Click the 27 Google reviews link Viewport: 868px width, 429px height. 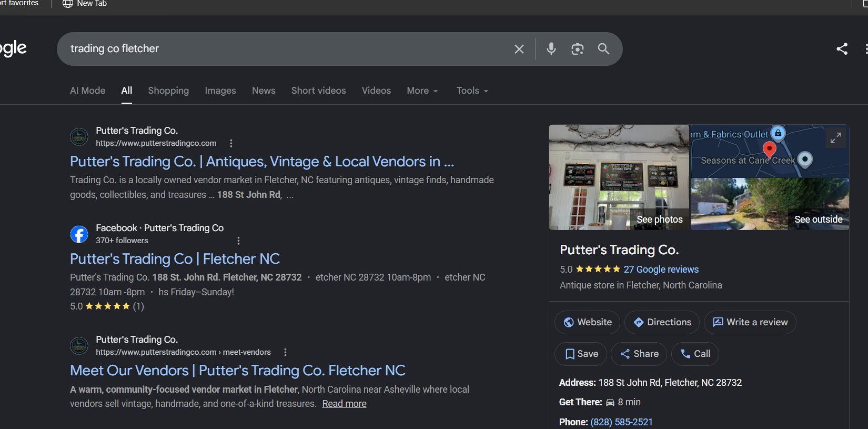coord(661,270)
